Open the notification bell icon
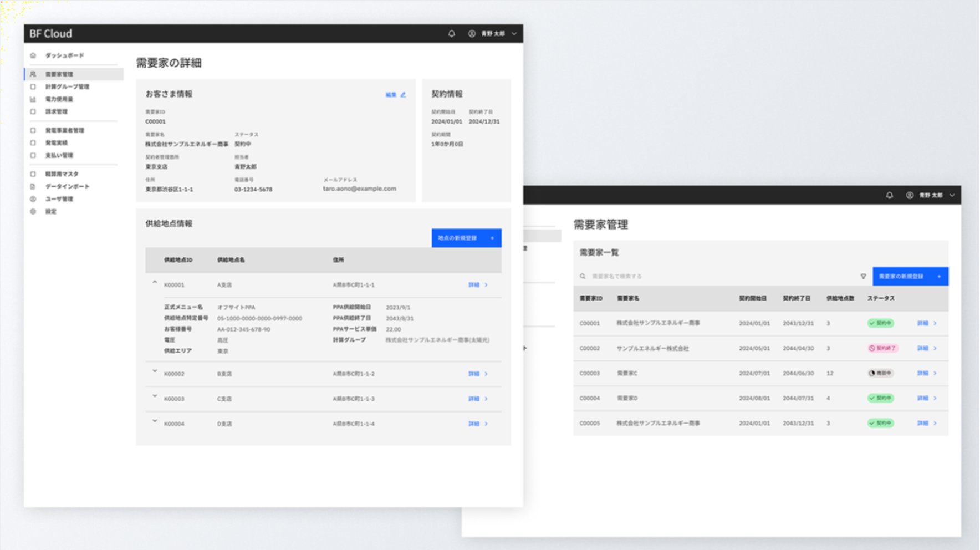 pyautogui.click(x=451, y=33)
